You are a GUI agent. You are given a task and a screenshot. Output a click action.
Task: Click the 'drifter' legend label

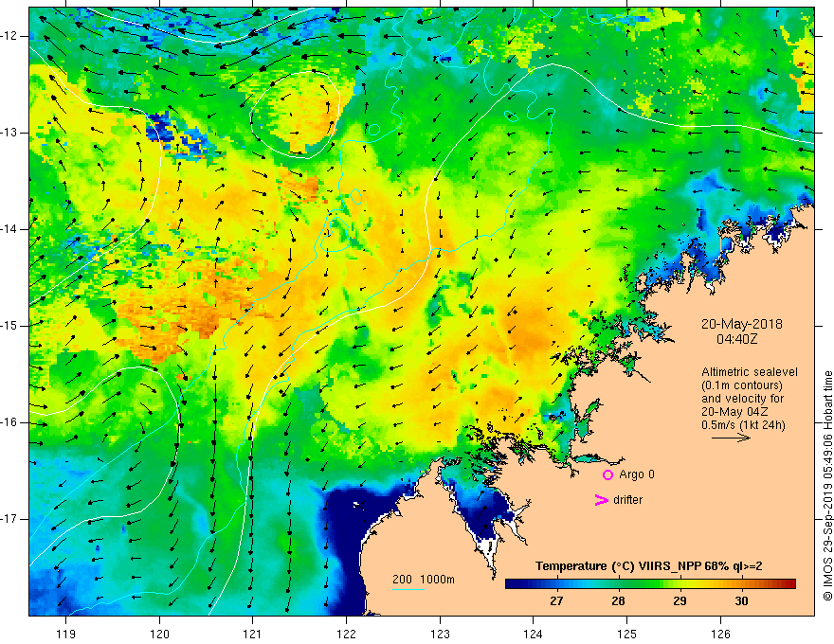coord(627,500)
